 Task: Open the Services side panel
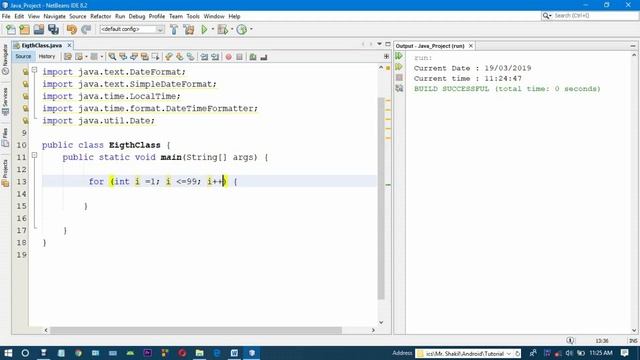point(5,101)
